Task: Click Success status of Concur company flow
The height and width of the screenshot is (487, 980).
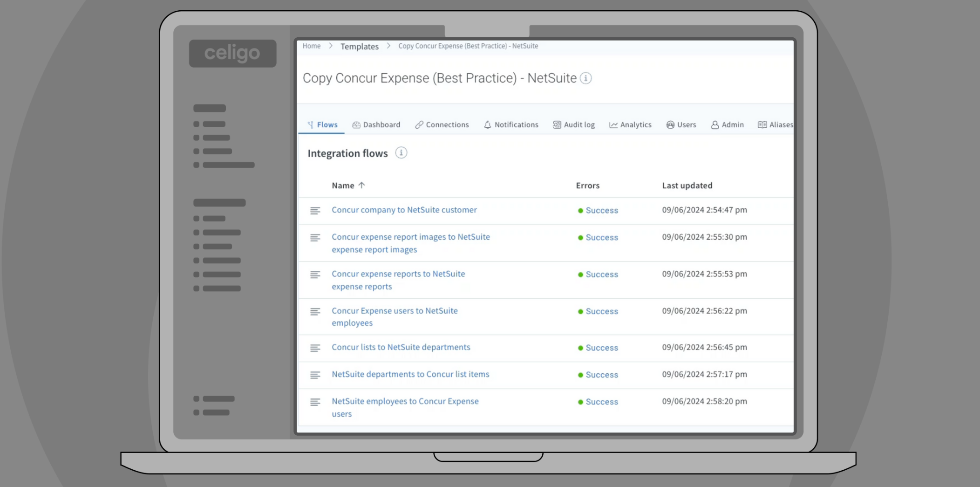Action: click(598, 210)
